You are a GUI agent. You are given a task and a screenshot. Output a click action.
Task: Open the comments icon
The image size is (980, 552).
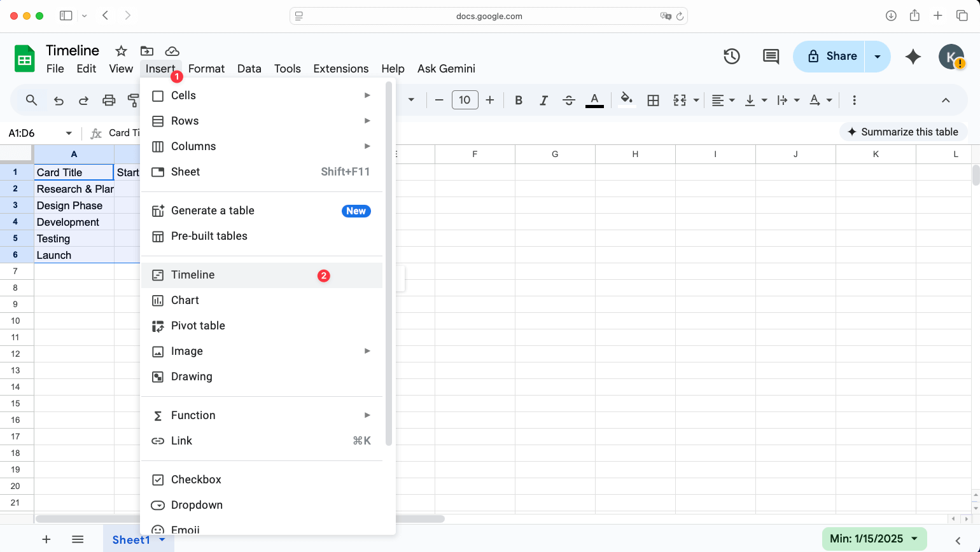point(770,57)
